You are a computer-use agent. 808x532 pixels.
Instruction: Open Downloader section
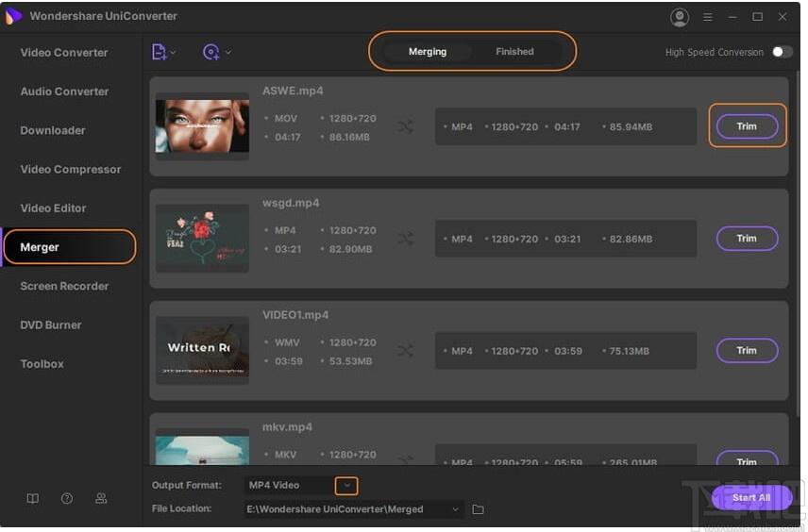53,130
